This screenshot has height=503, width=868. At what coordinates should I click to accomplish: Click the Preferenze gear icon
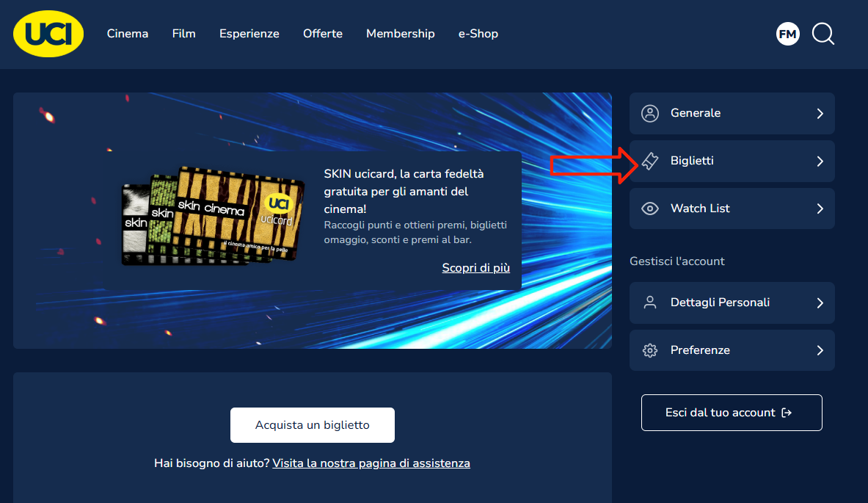[650, 350]
